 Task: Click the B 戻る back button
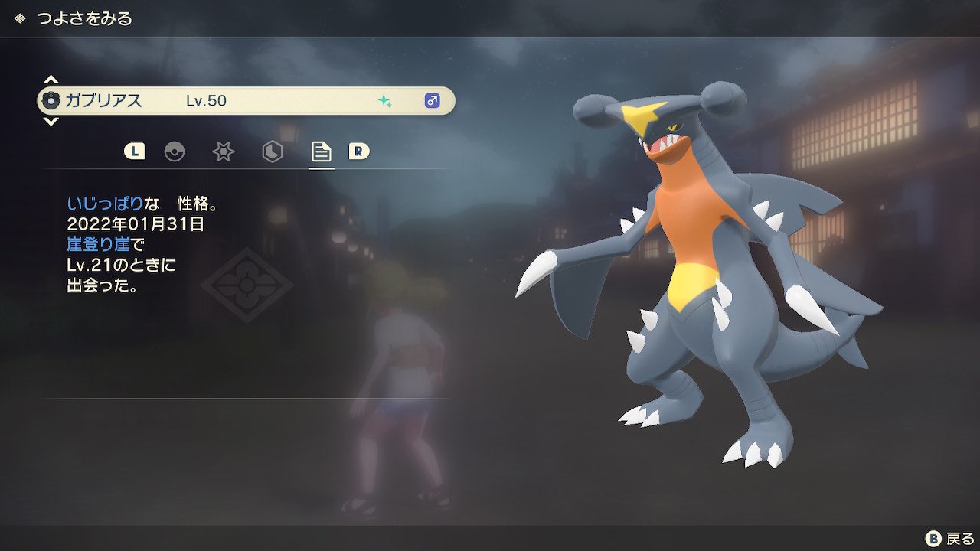950,539
